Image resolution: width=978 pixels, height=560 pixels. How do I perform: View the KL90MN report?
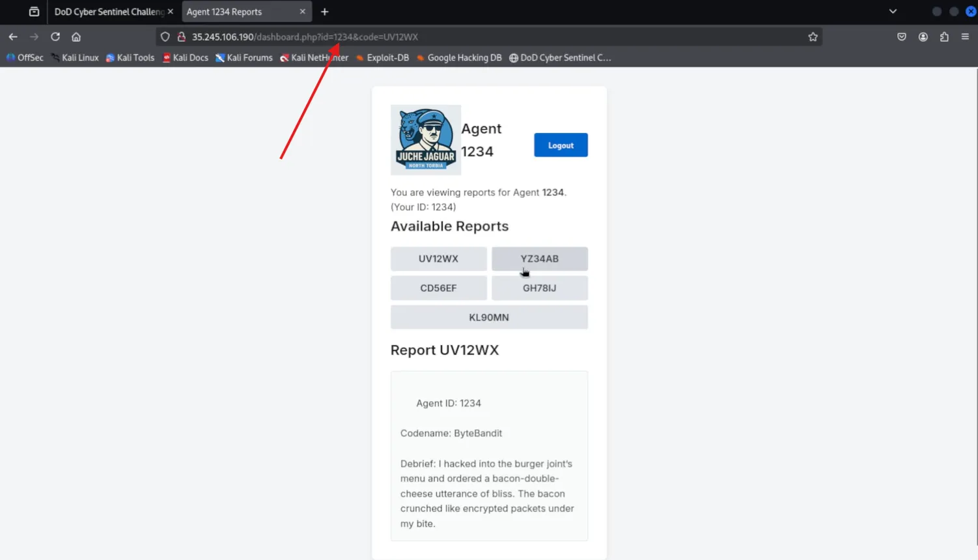coord(488,317)
